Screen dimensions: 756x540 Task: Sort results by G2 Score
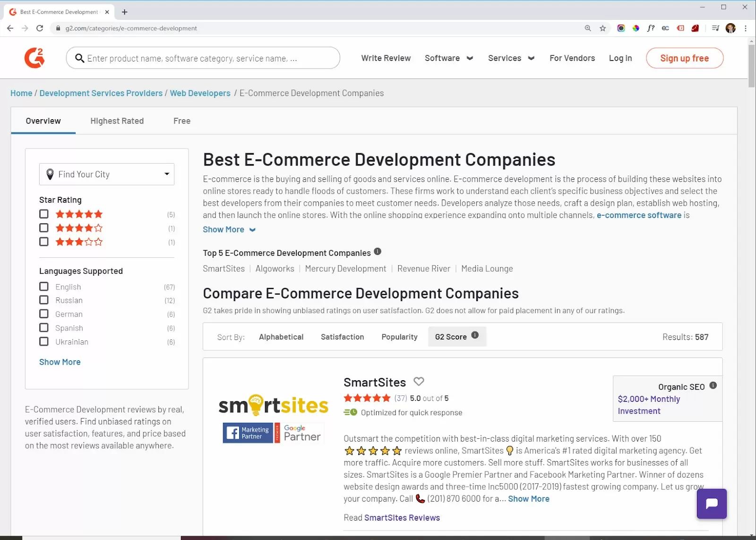(x=457, y=337)
